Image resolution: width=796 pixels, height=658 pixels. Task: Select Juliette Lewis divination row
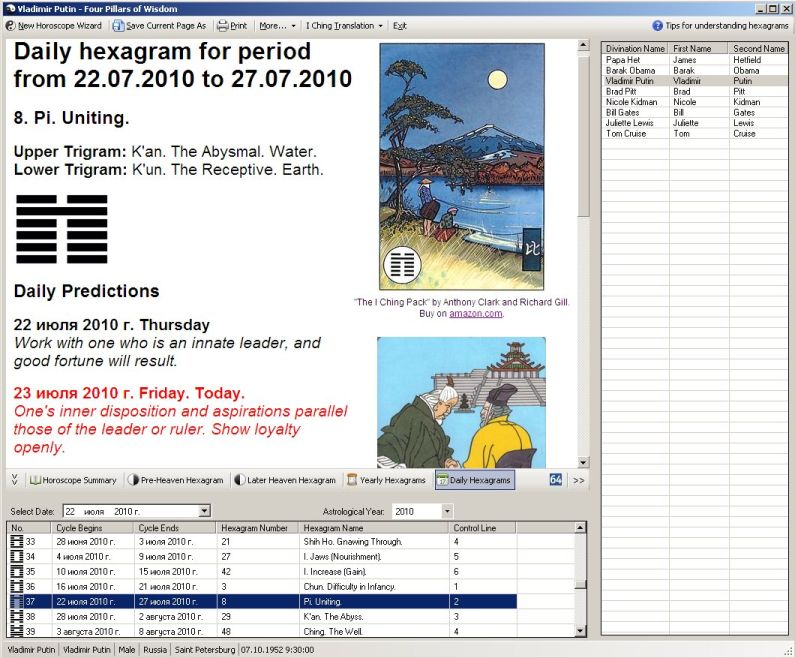point(694,123)
